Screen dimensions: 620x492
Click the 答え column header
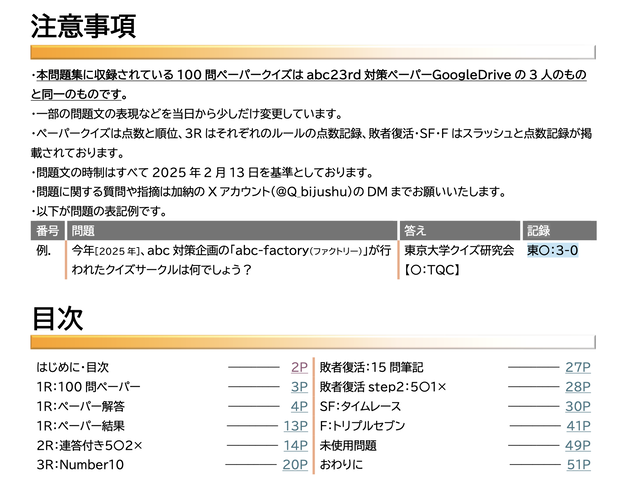pos(460,231)
